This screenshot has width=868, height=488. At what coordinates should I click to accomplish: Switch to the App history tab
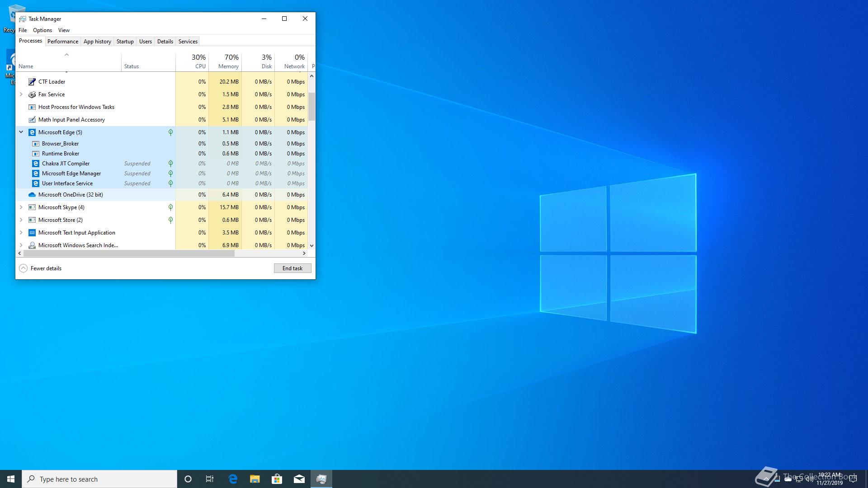[97, 42]
